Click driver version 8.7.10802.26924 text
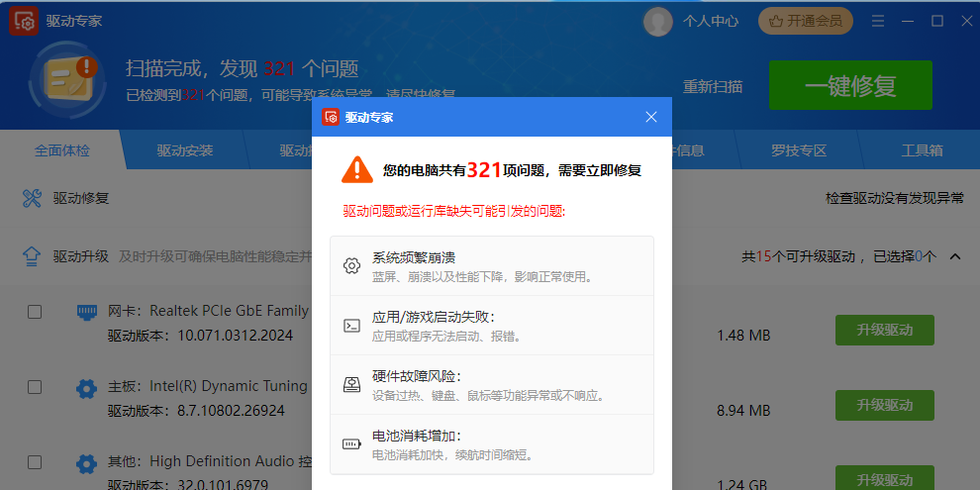980x490 pixels. [x=232, y=411]
